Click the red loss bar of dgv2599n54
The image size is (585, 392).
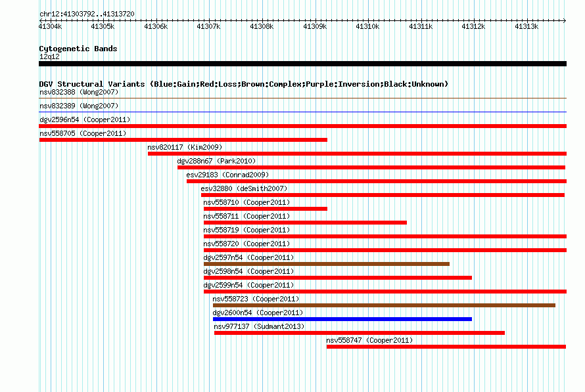point(385,292)
